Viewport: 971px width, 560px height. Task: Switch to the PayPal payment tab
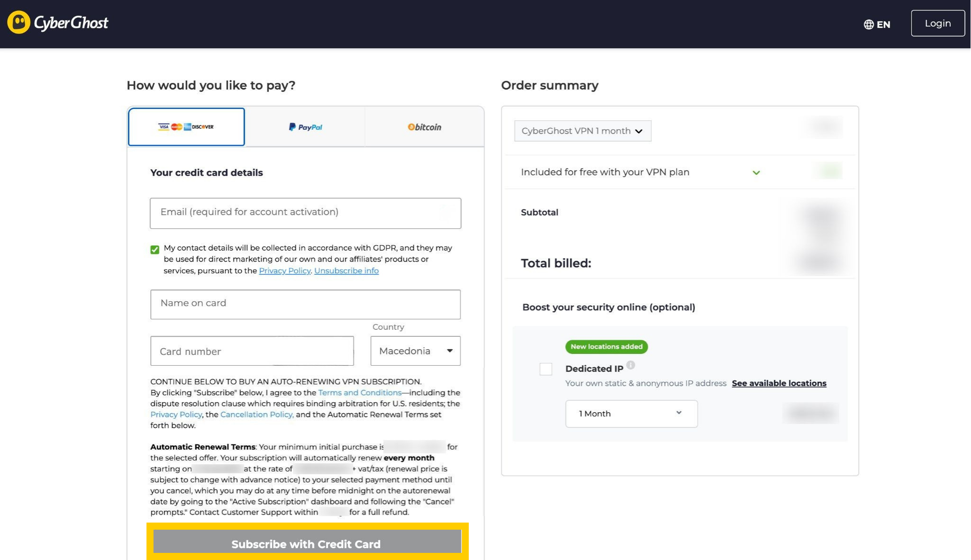[x=305, y=127]
